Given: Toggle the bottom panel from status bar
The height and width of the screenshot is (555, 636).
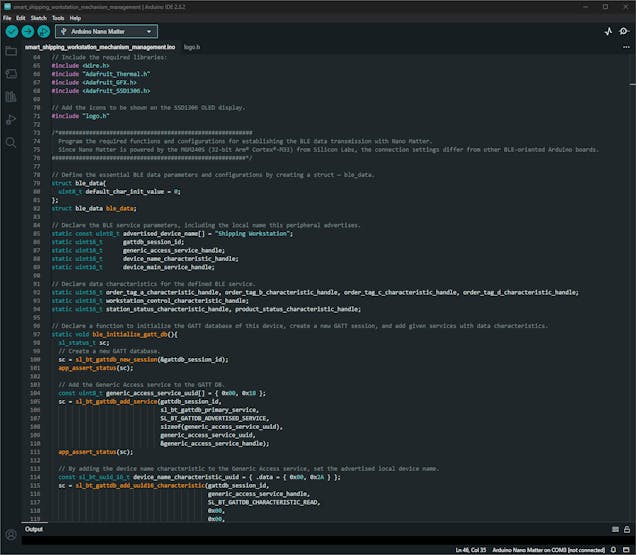Looking at the screenshot, I should [626, 549].
